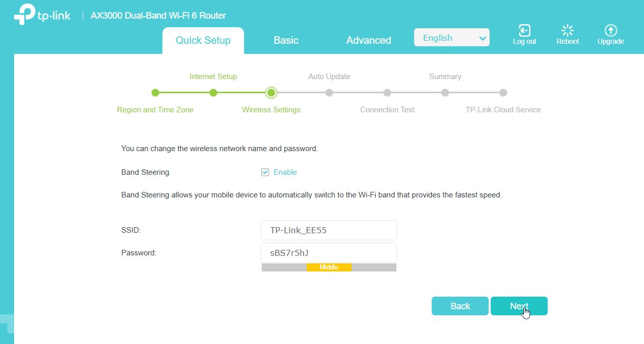Open the English language dropdown
The width and height of the screenshot is (644, 344).
pyautogui.click(x=451, y=38)
